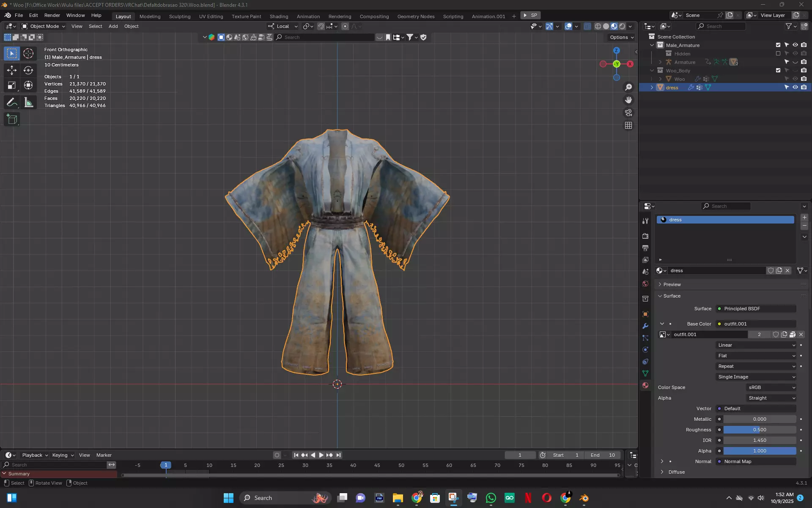Image resolution: width=812 pixels, height=508 pixels.
Task: Activate the Transform tool
Action: pyautogui.click(x=28, y=86)
